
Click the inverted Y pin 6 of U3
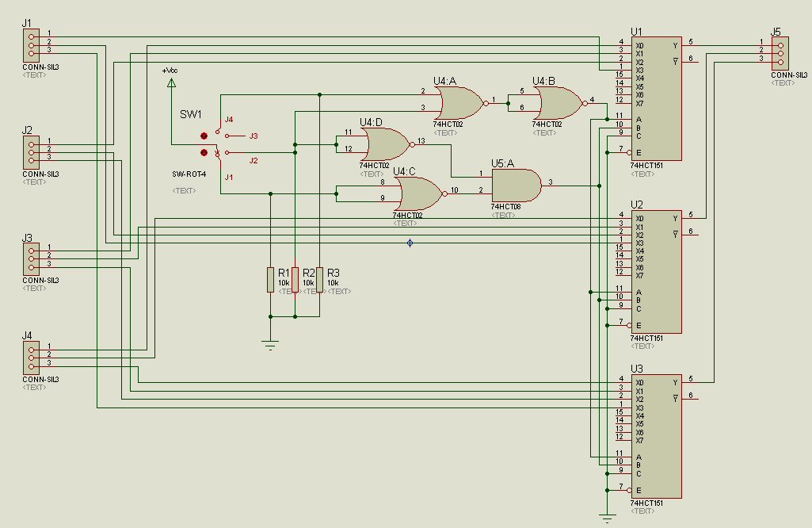690,399
